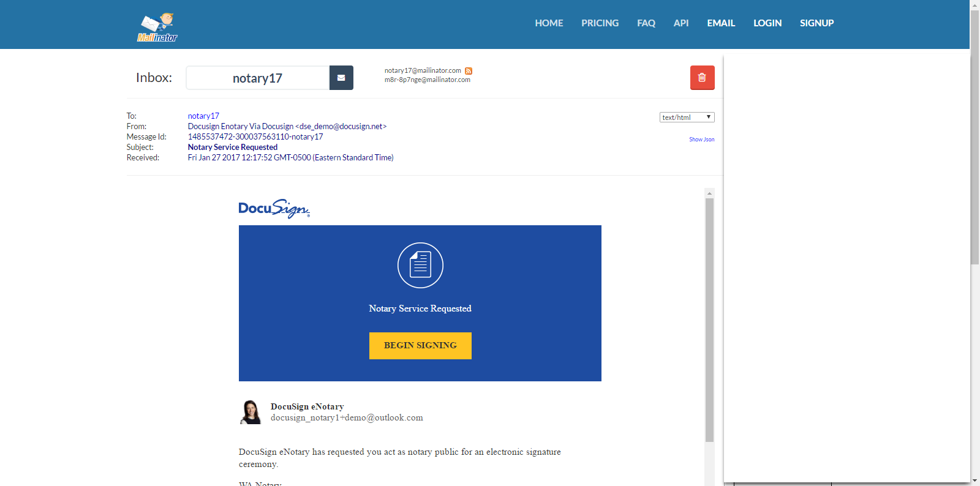Click the Notary Service Requested subject line
Image resolution: width=980 pixels, height=486 pixels.
point(233,148)
